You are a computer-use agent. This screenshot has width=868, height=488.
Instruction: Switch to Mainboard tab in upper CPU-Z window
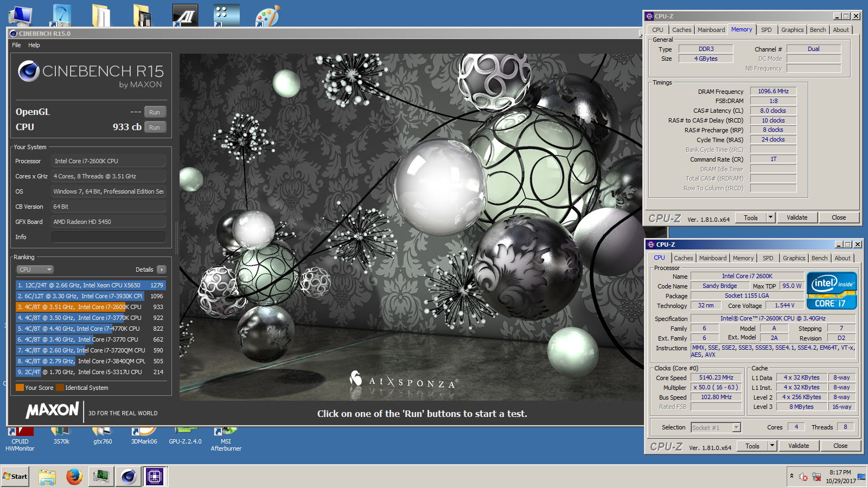coord(711,30)
